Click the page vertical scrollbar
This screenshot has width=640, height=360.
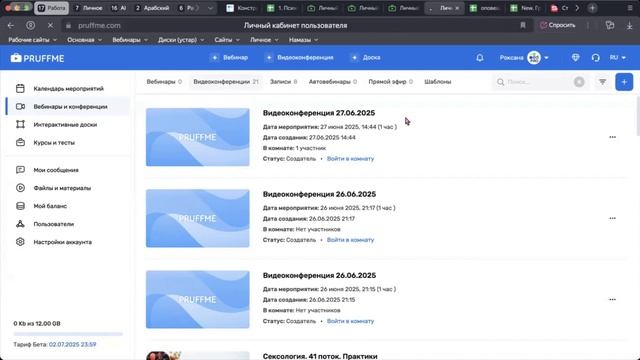click(638, 116)
